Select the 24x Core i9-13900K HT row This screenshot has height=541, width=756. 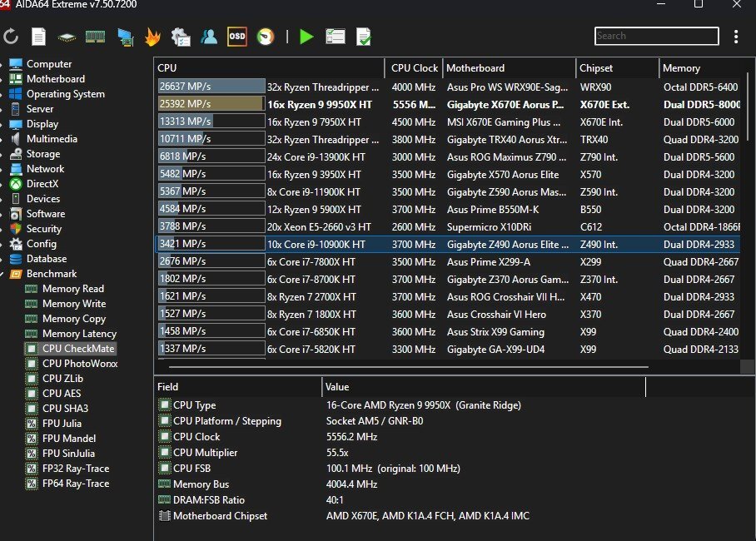pos(449,157)
